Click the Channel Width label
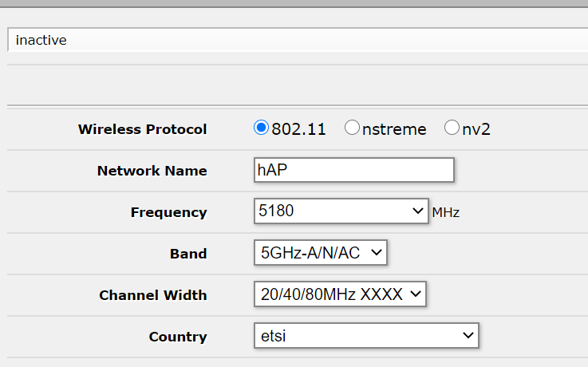This screenshot has width=588, height=367. 152,295
